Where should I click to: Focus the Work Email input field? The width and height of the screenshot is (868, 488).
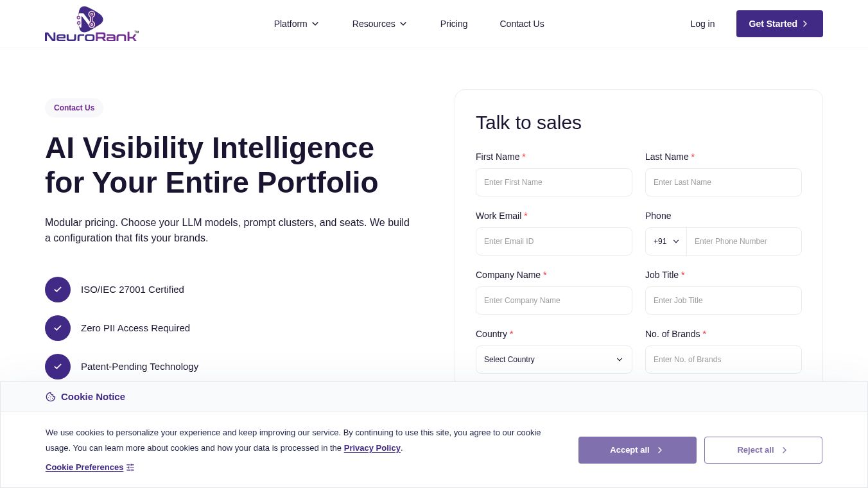[x=554, y=241]
